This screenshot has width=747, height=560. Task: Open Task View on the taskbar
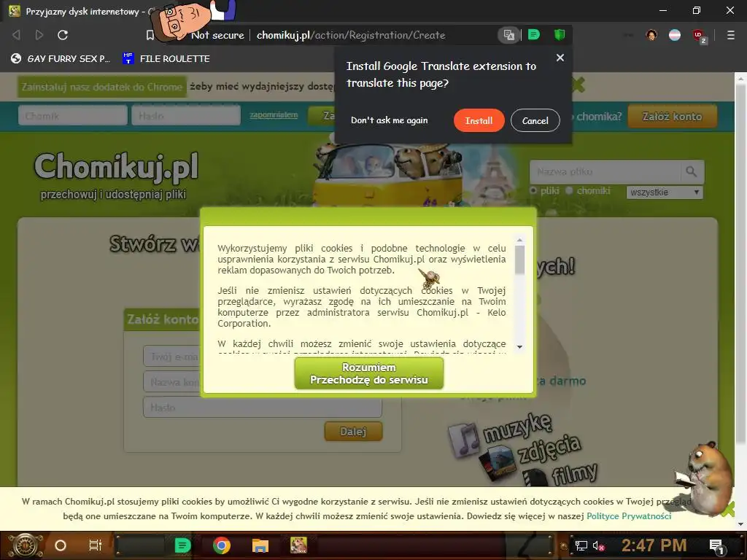[96, 545]
